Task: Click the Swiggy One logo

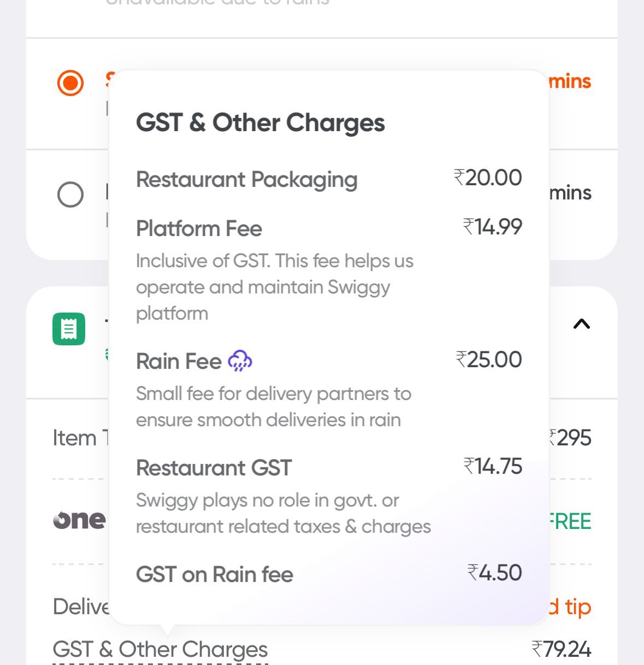Action: tap(79, 520)
